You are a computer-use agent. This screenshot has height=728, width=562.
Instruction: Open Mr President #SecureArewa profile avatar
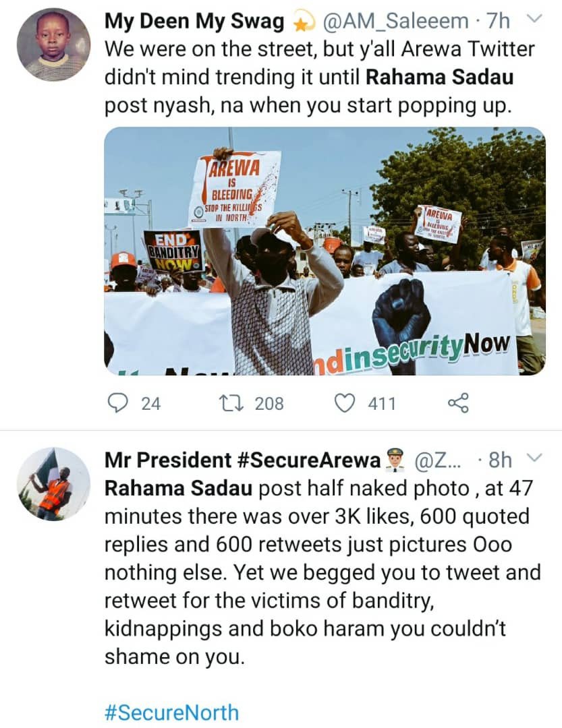tap(53, 484)
